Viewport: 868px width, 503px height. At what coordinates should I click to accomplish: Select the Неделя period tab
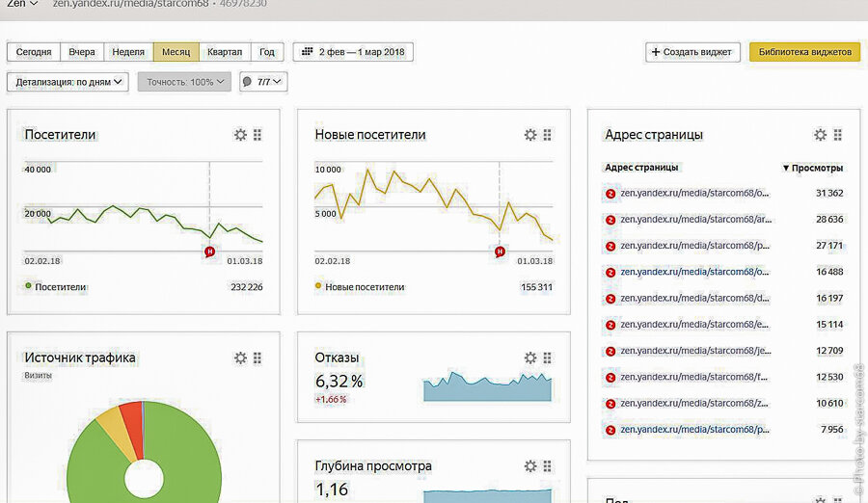[x=128, y=52]
